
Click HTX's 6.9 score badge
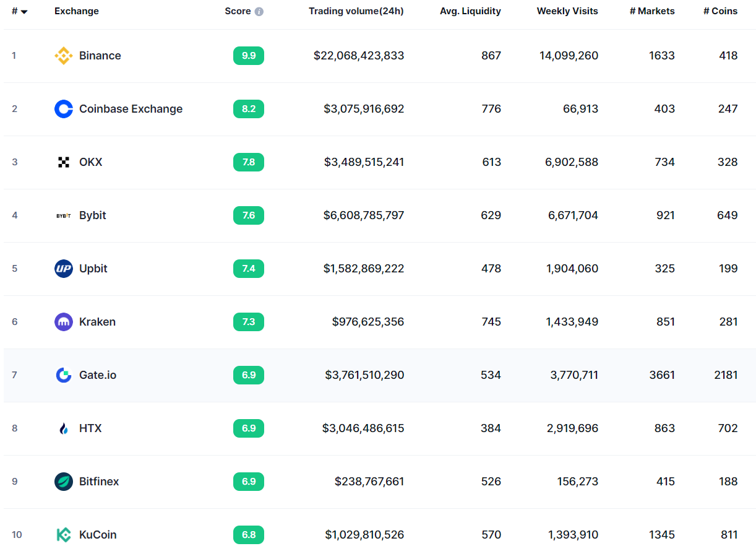pyautogui.click(x=249, y=428)
